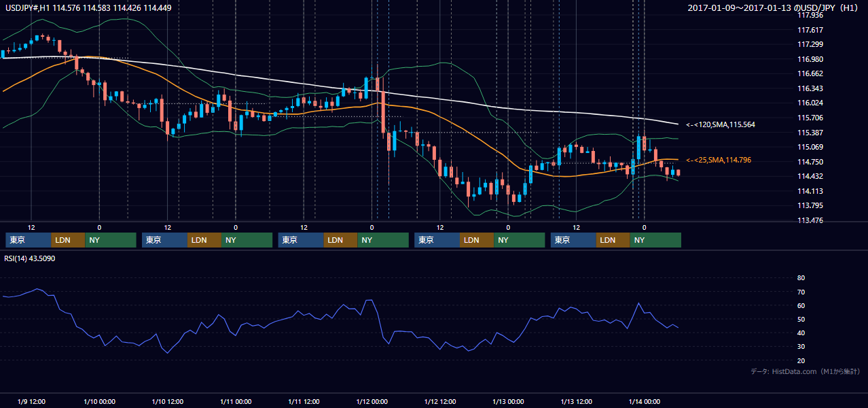
Task: Click price axis value 115.069
Action: (x=810, y=147)
